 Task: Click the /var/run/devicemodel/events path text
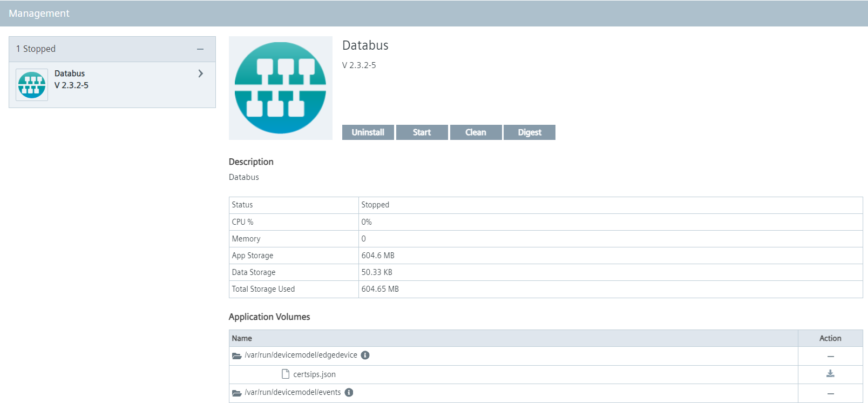click(293, 392)
